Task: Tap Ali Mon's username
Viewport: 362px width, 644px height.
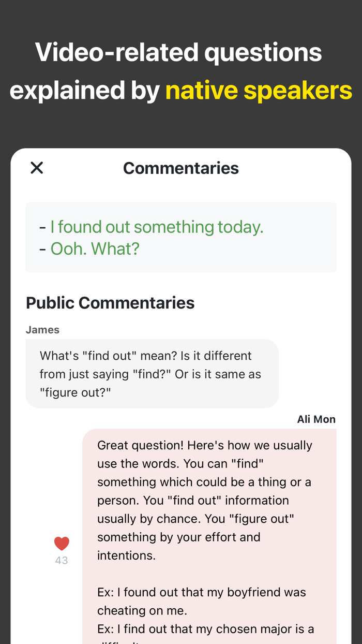Action: [316, 419]
